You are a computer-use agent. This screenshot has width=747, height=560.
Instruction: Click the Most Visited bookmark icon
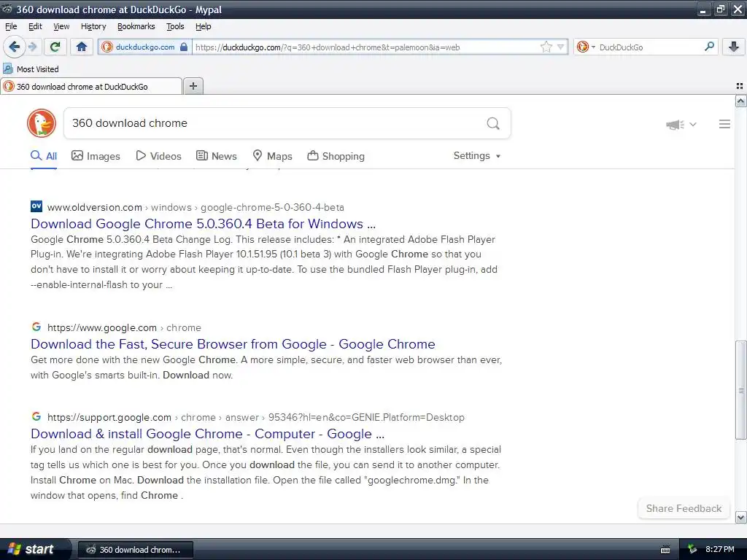8,69
